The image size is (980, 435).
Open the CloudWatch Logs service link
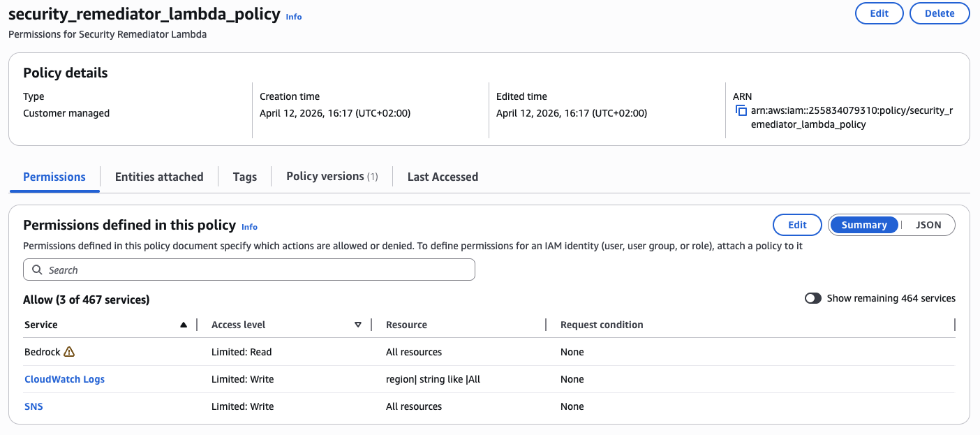point(64,378)
